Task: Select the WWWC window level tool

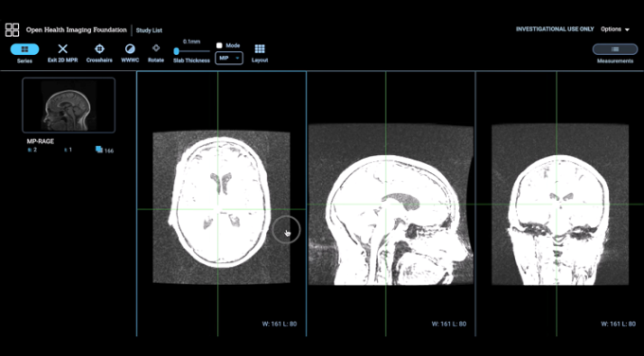Action: pyautogui.click(x=130, y=53)
